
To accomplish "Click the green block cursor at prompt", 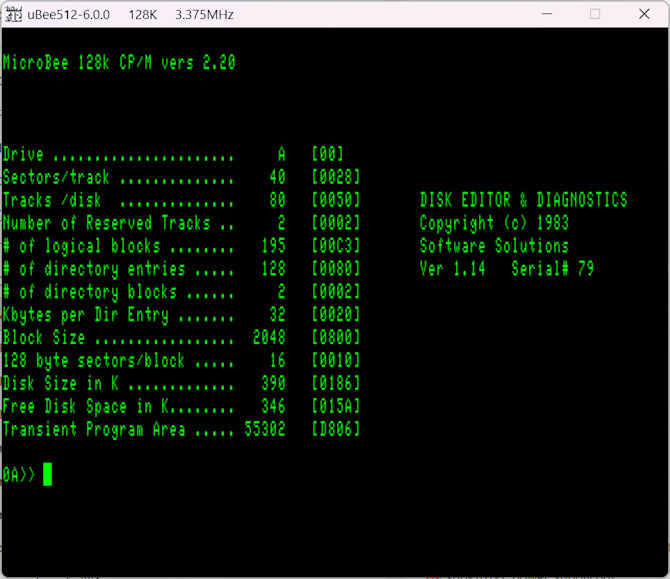I will click(47, 475).
